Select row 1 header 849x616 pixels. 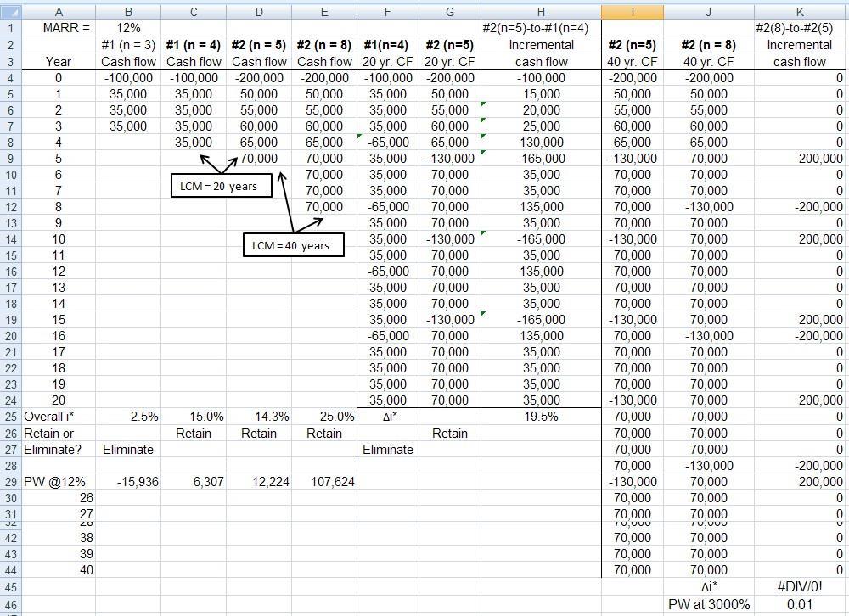11,28
